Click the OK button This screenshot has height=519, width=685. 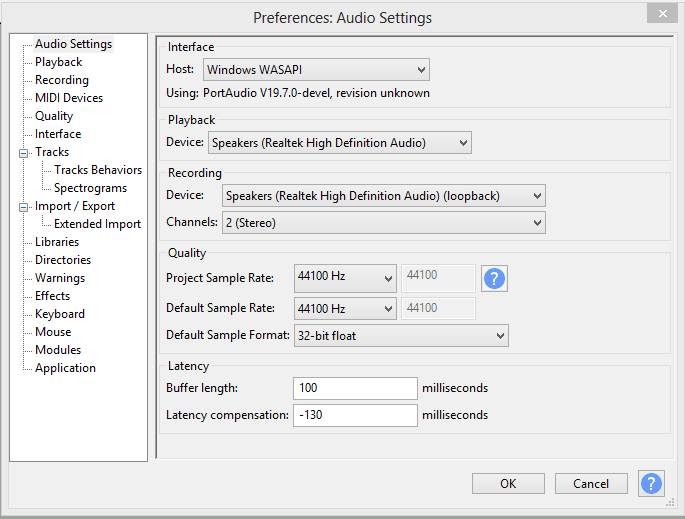[x=508, y=484]
